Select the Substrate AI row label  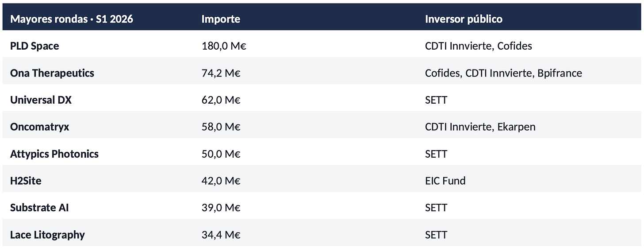coord(39,208)
